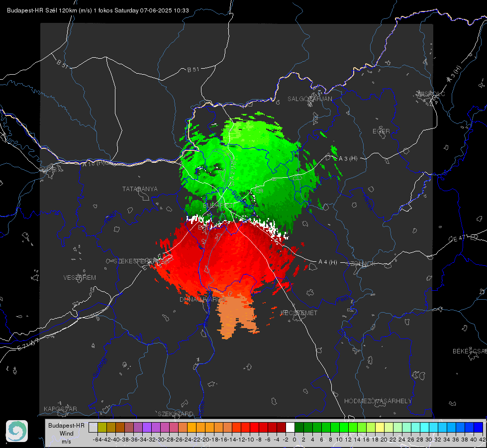Click the -64 legend value label
The height and width of the screenshot is (448, 487).
pos(97,440)
